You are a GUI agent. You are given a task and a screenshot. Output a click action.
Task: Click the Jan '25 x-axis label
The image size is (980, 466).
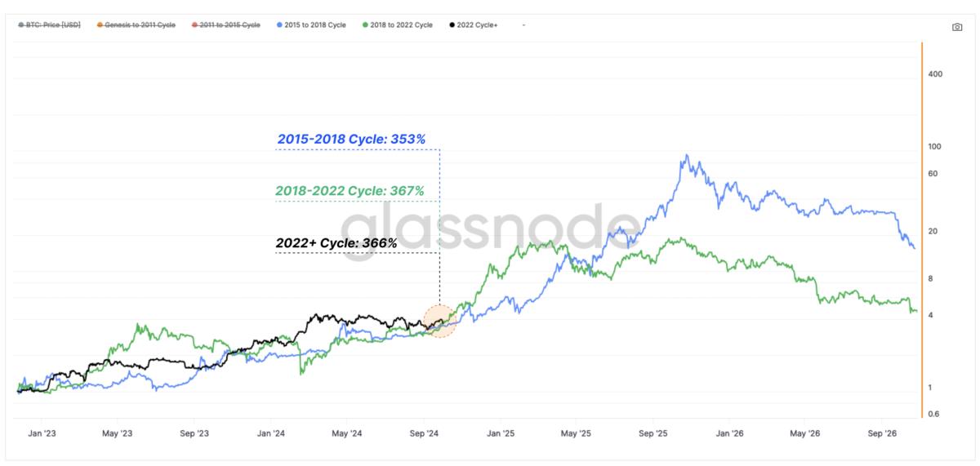pos(501,433)
